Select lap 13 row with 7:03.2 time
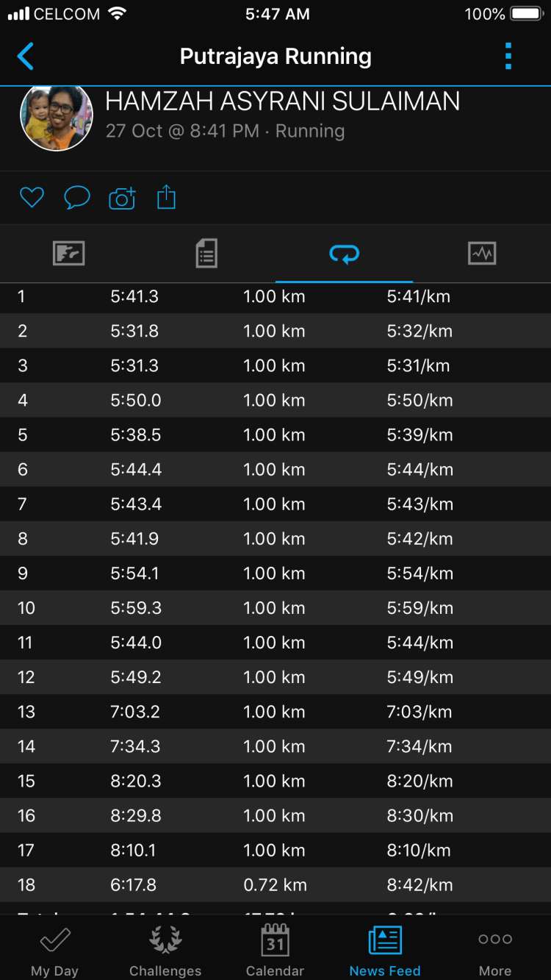This screenshot has width=551, height=980. click(275, 712)
